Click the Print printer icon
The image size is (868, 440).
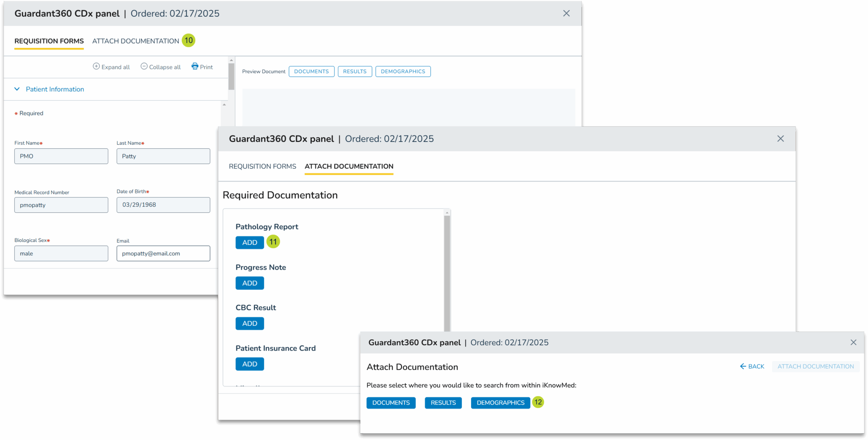[195, 66]
